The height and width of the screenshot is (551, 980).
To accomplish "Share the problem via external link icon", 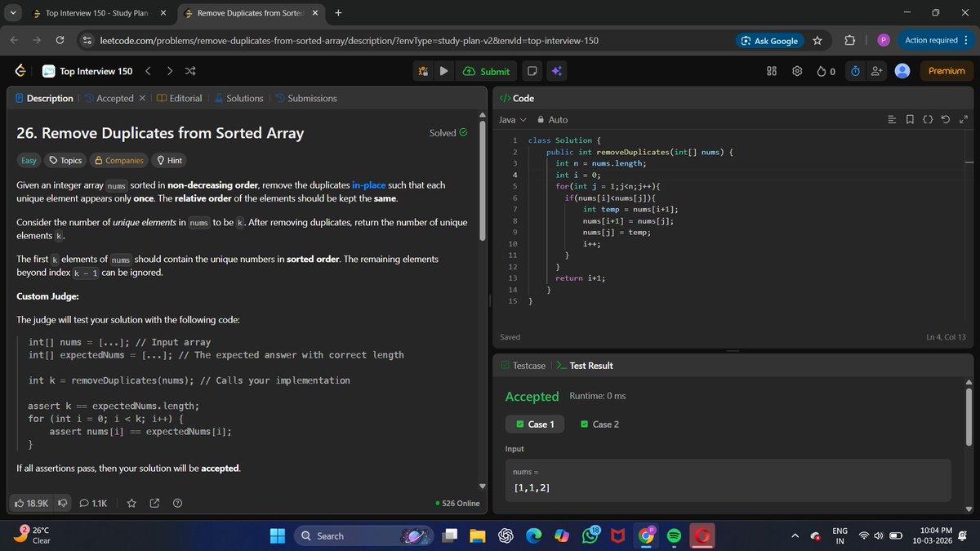I will pos(154,504).
